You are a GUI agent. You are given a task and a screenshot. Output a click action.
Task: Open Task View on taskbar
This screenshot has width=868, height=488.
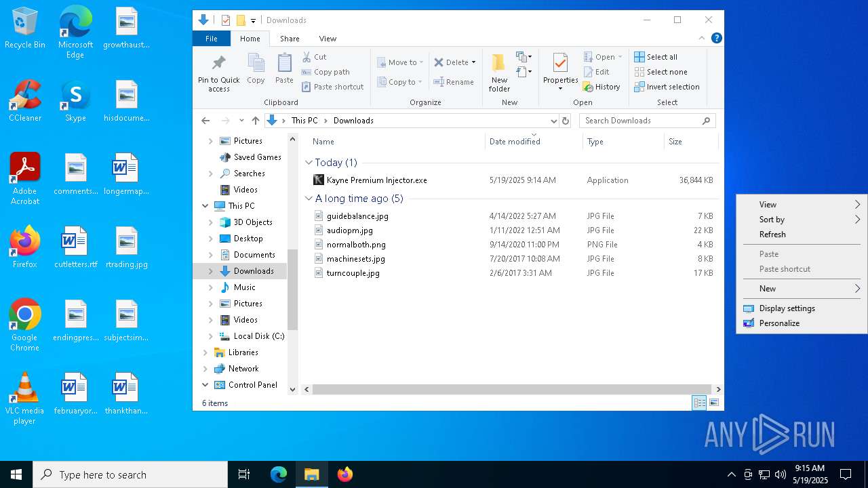(244, 474)
